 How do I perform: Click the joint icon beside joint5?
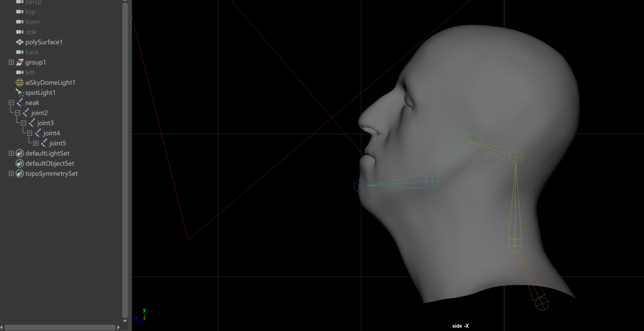point(44,143)
